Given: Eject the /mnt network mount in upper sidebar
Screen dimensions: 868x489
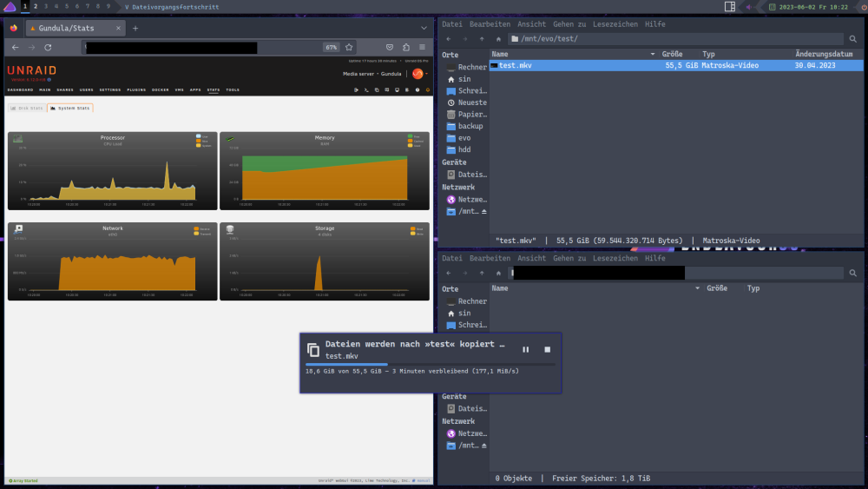Looking at the screenshot, I should (x=483, y=212).
